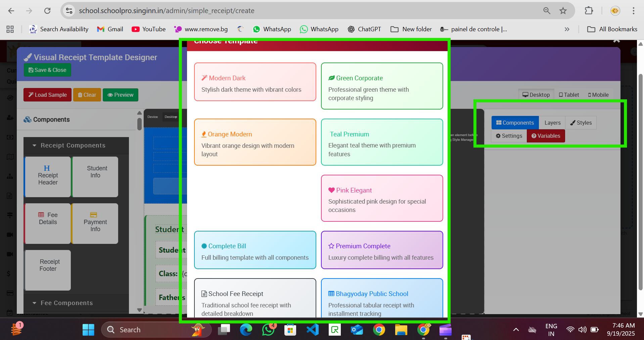Select the Receipt Header component
644x340 pixels.
(48, 177)
